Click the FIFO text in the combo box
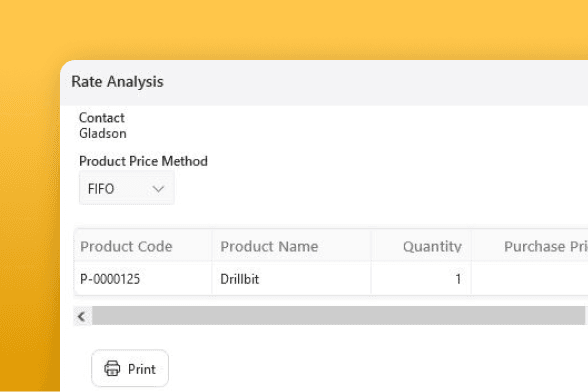The image size is (588, 392). (x=101, y=189)
